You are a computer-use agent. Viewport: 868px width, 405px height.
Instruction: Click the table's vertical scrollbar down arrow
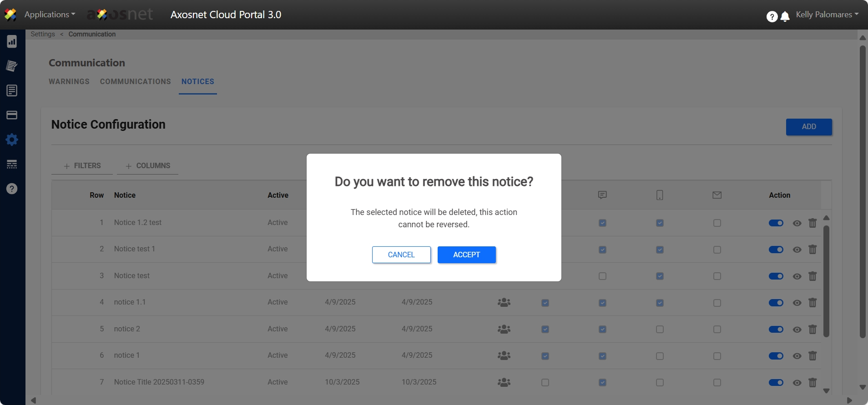(826, 391)
